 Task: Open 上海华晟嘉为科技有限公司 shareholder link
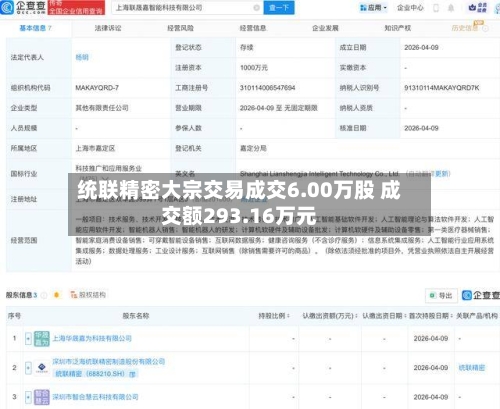[92, 338]
